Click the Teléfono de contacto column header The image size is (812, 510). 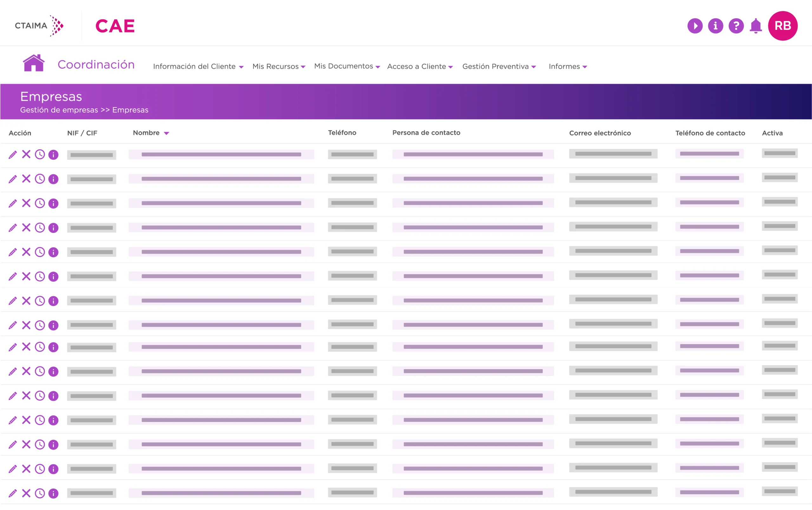(710, 133)
